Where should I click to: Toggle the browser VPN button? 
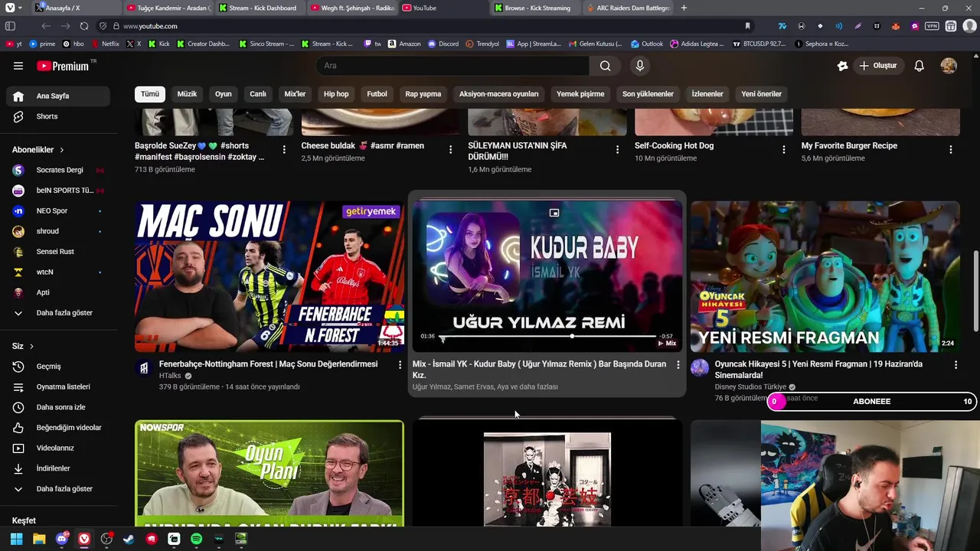[x=932, y=26]
